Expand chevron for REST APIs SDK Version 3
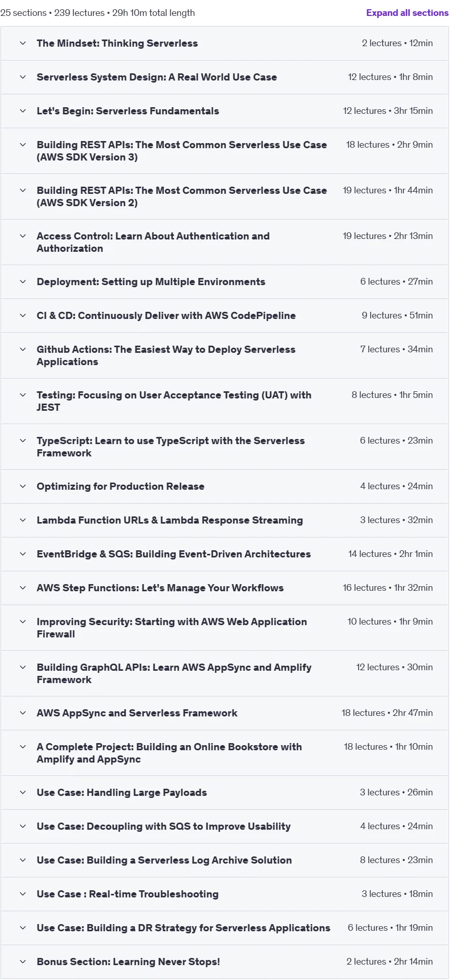This screenshot has height=980, width=450. (23, 145)
